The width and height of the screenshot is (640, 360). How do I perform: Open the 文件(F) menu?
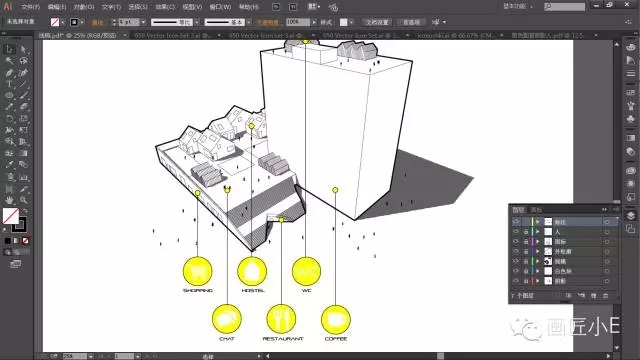[31, 7]
